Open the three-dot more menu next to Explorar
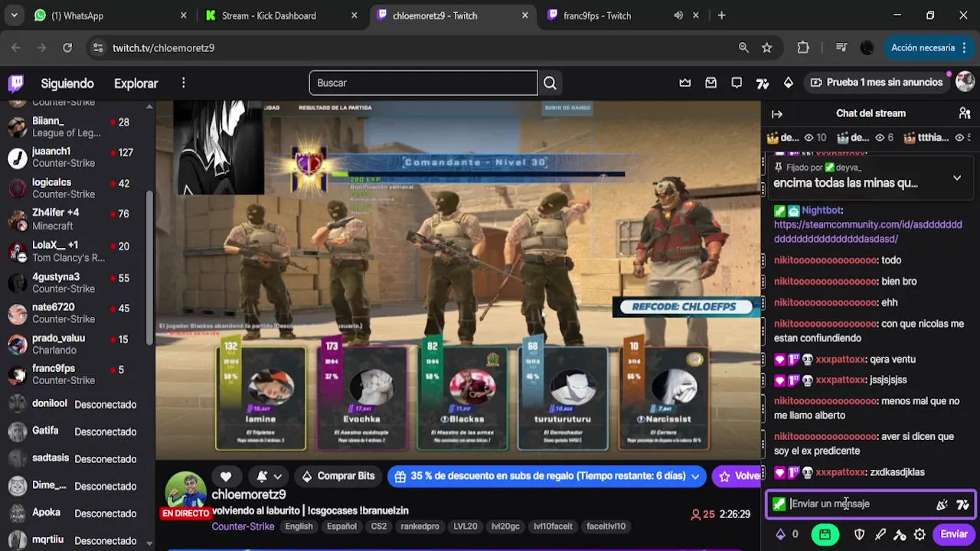The width and height of the screenshot is (980, 551). click(183, 83)
